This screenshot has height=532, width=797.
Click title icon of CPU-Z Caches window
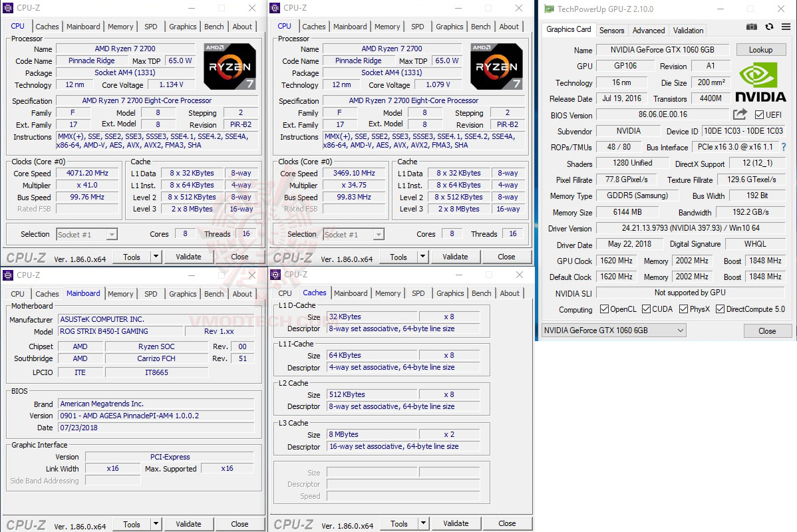275,275
